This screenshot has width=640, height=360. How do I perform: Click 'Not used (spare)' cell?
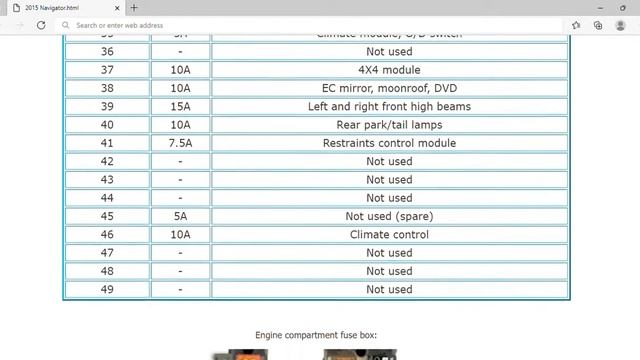(x=389, y=216)
